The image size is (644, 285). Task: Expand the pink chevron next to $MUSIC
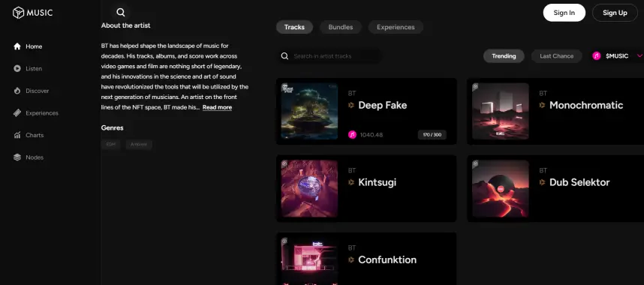click(639, 55)
